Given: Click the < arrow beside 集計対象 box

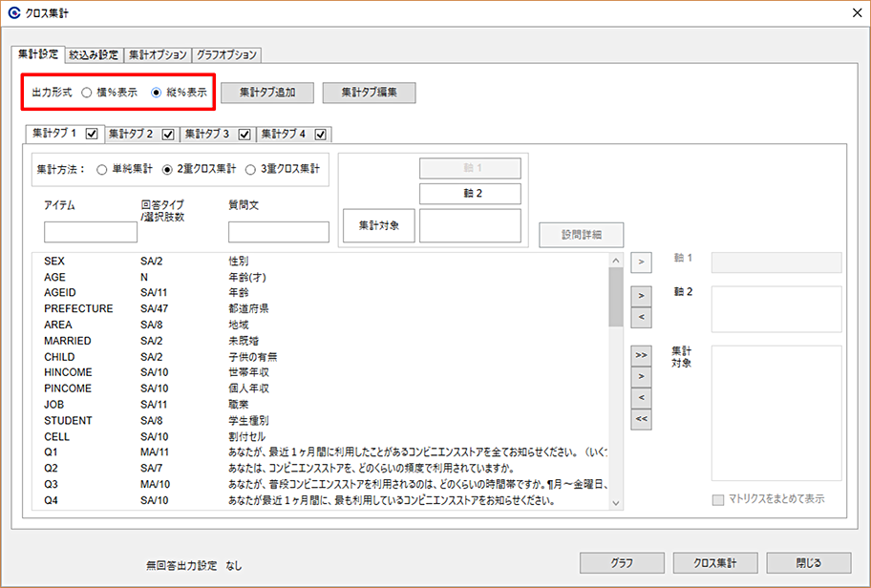Looking at the screenshot, I should pyautogui.click(x=641, y=397).
